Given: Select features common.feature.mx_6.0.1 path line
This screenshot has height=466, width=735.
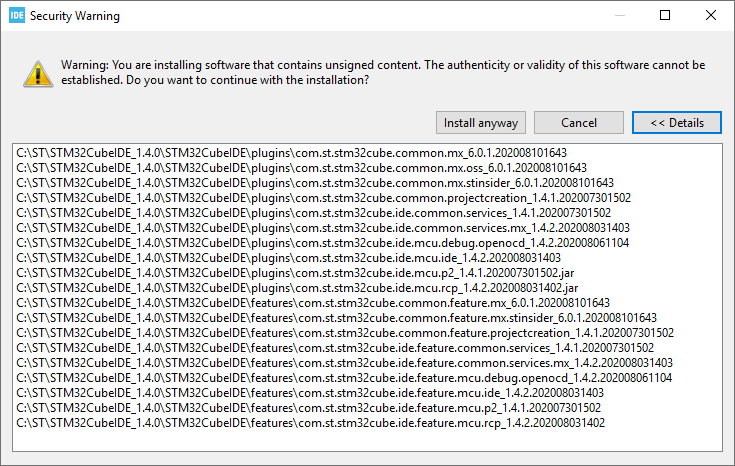Looking at the screenshot, I should pos(313,303).
